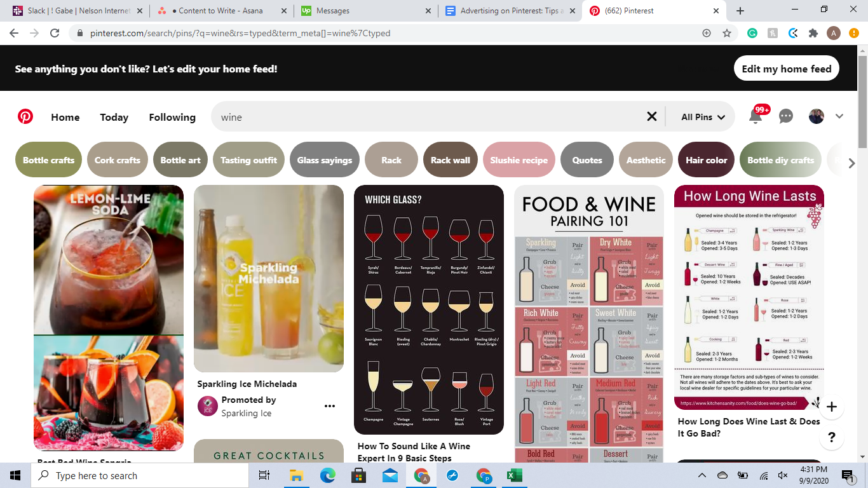
Task: Open How To Sound Like A Wine Expert link
Action: tap(414, 452)
